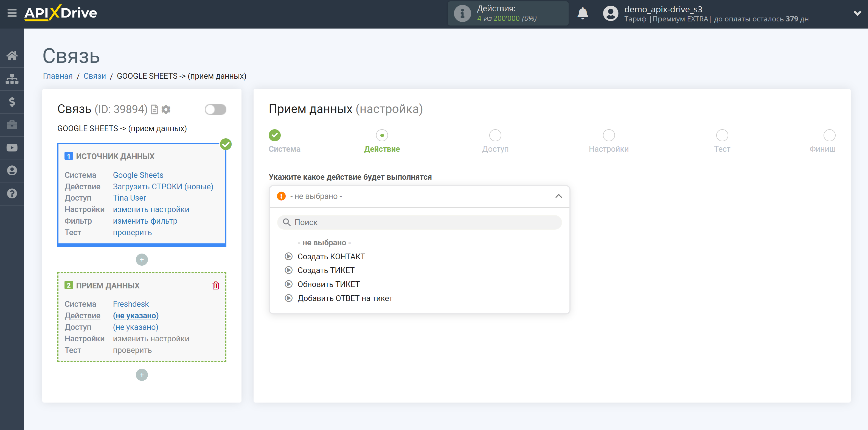
Task: Select 'Создать ТИКЕТ' option
Action: click(326, 270)
